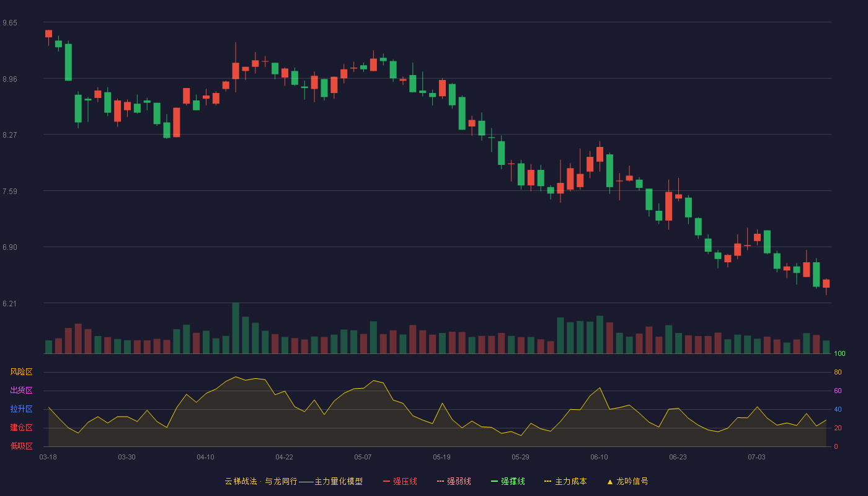The image size is (868, 496).
Task: Click the pink dotted icon beside 强弱线
Action: click(x=440, y=481)
